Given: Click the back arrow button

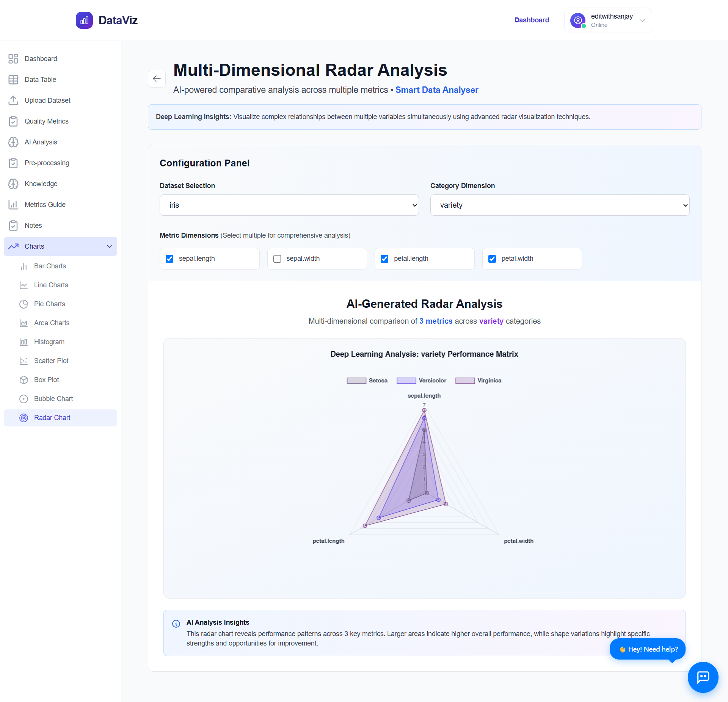Looking at the screenshot, I should [x=157, y=79].
